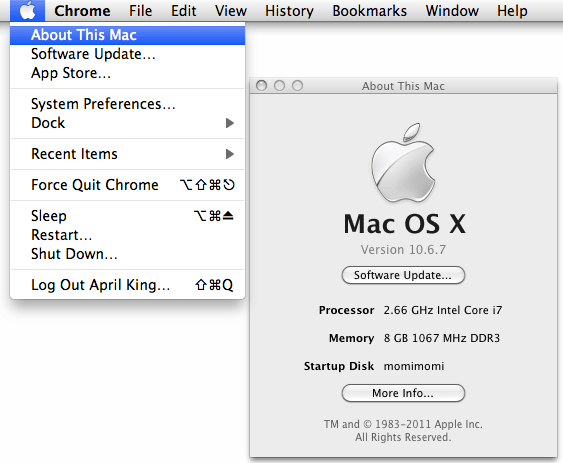
Task: Expand the Recent Items submenu
Action: (127, 154)
